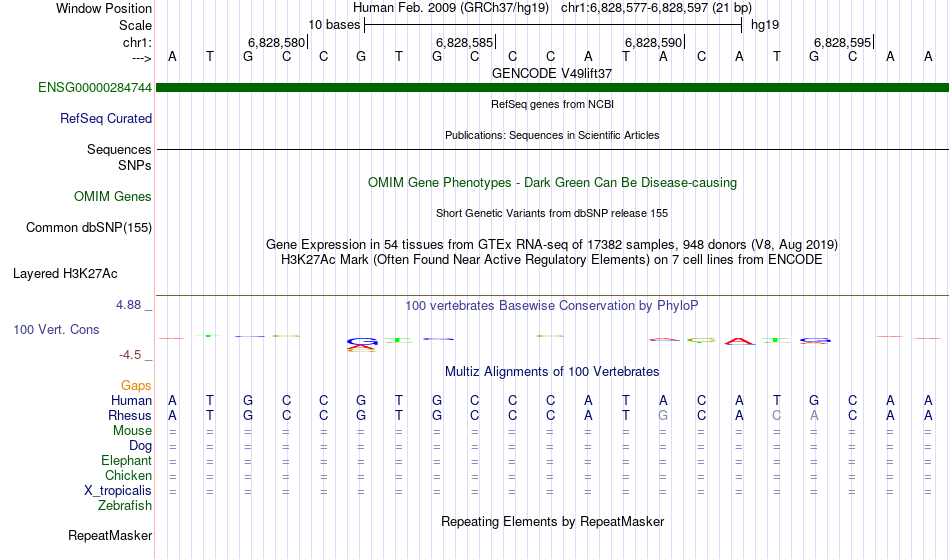Click the tall blue G conservation logo
The height and width of the screenshot is (559, 950).
click(362, 342)
